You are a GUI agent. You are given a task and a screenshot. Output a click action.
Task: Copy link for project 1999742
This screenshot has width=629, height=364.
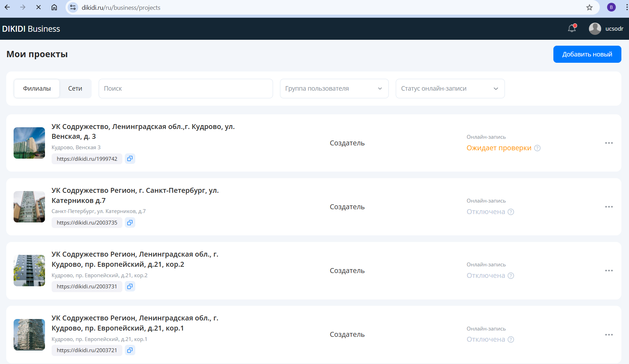click(130, 159)
